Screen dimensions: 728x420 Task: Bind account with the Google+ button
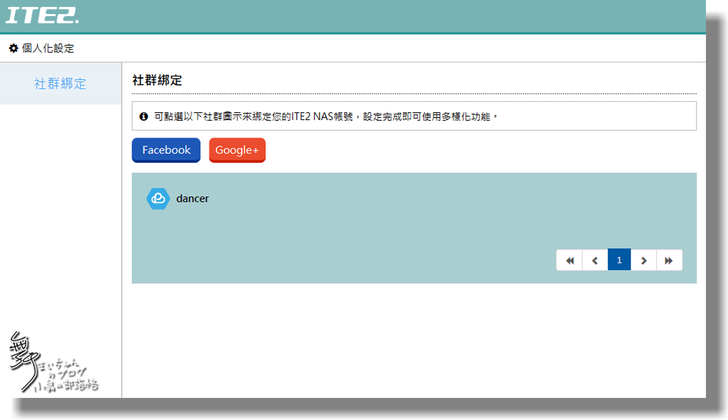point(237,150)
